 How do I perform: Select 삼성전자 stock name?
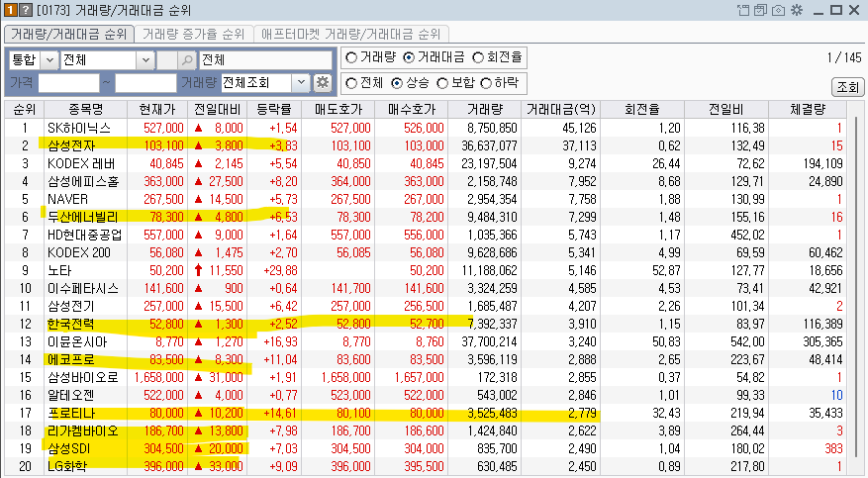point(71,145)
